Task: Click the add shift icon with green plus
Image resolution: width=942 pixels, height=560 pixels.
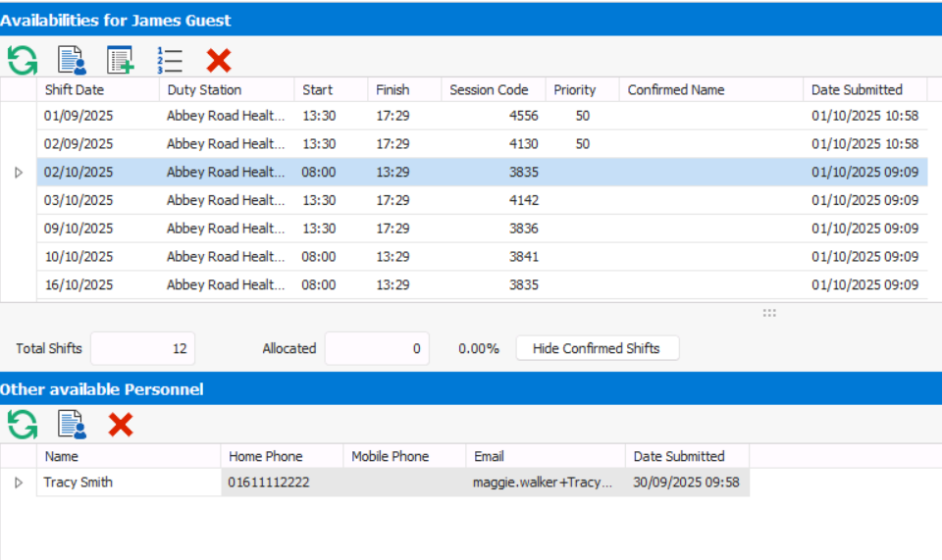Action: point(121,60)
